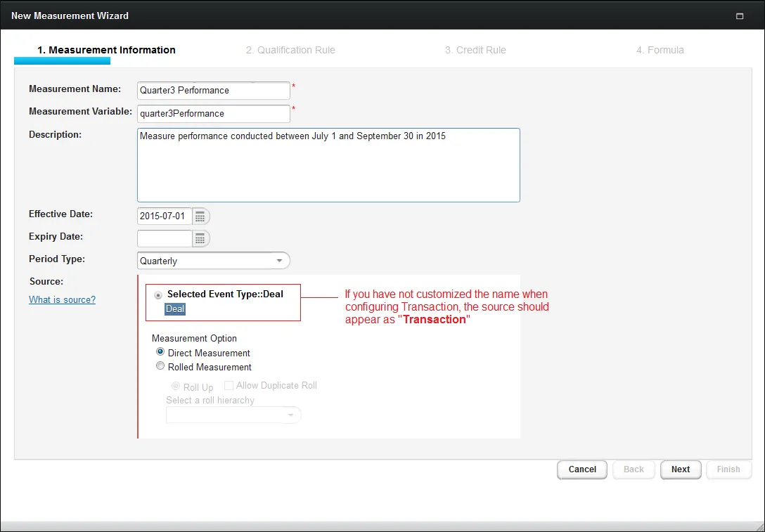Go to the Formula step
The width and height of the screenshot is (765, 532).
660,50
